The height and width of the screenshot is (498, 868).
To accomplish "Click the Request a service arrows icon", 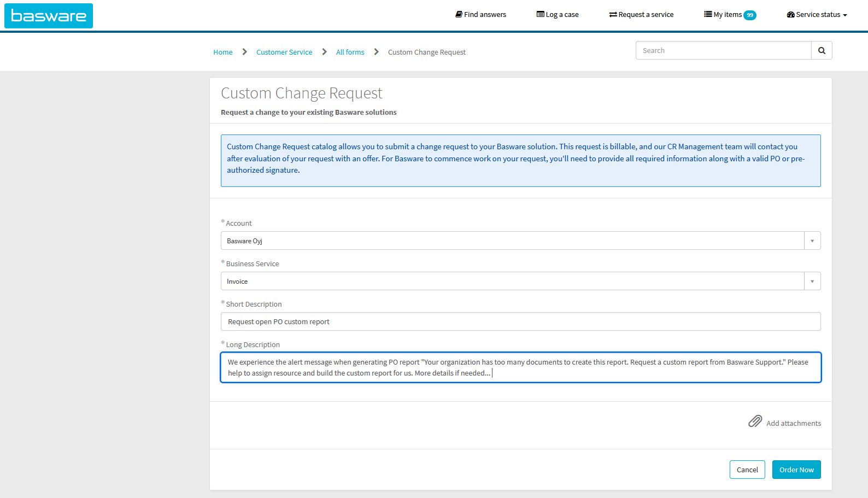I will 613,15.
